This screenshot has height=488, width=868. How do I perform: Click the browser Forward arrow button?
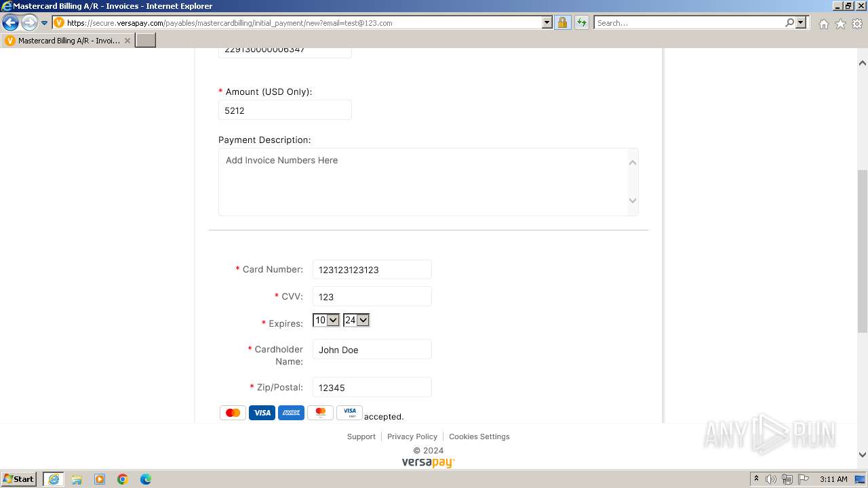pos(28,23)
